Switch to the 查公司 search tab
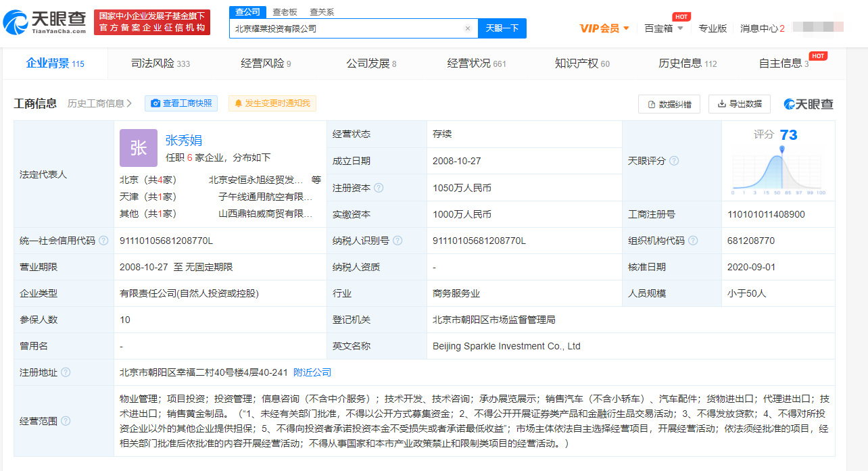868x471 pixels. (x=248, y=12)
